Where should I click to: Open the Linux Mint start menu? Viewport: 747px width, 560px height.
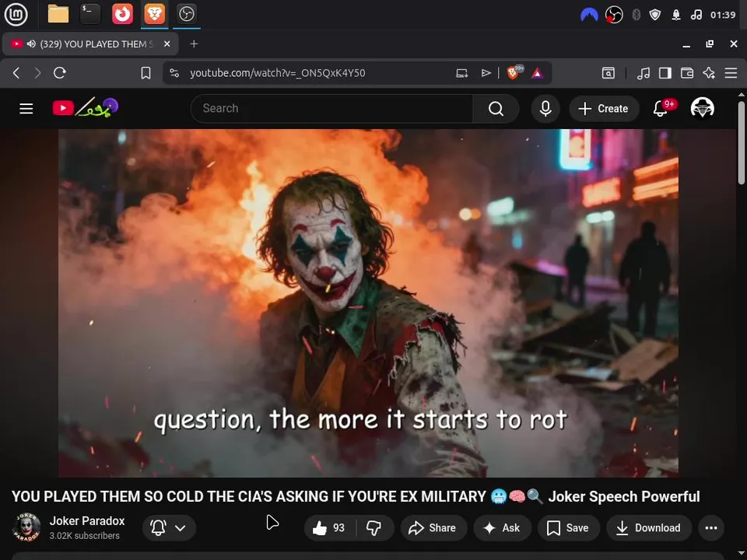tap(16, 14)
